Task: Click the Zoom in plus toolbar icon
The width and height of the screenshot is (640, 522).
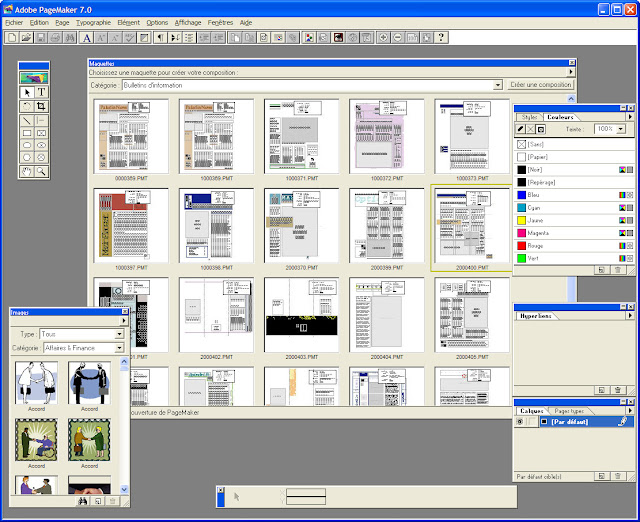Action: (x=383, y=38)
